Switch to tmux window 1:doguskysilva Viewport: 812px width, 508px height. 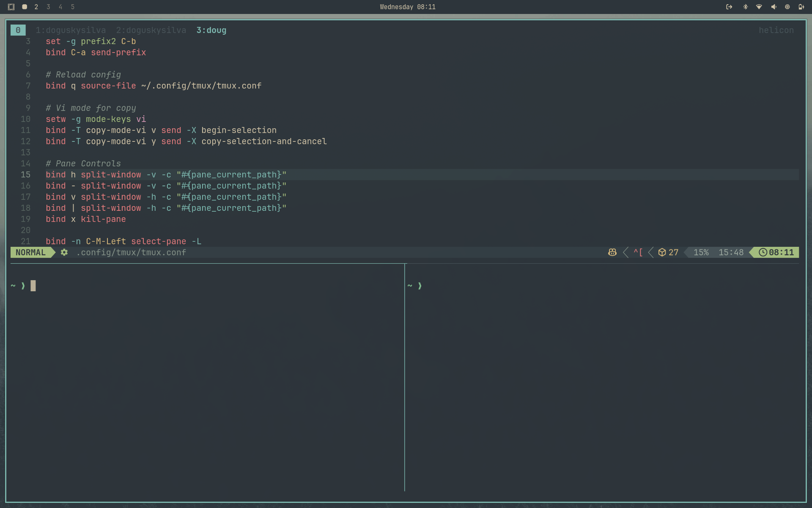click(71, 30)
